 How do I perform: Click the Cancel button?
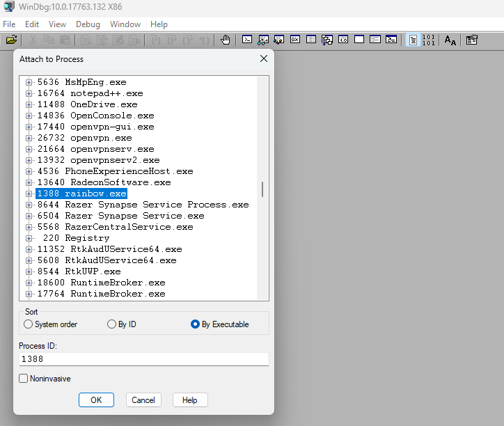coord(143,400)
